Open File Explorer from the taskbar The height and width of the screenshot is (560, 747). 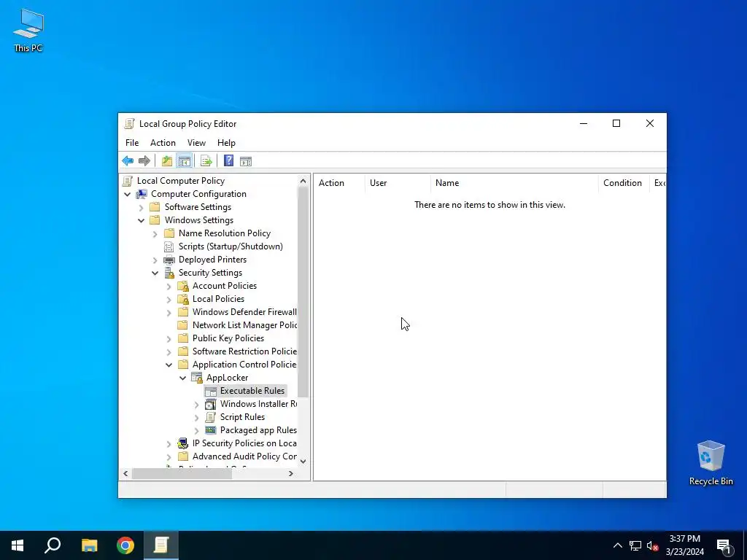coord(89,545)
